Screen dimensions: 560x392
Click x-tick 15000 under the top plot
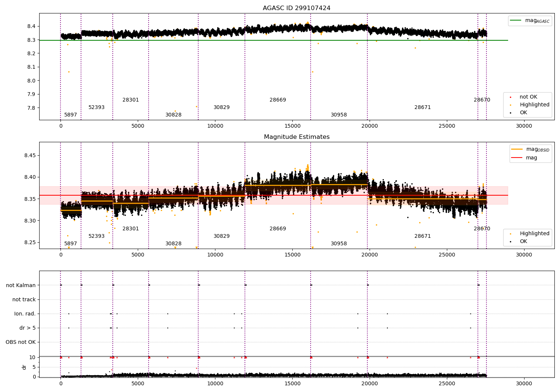[x=292, y=126]
